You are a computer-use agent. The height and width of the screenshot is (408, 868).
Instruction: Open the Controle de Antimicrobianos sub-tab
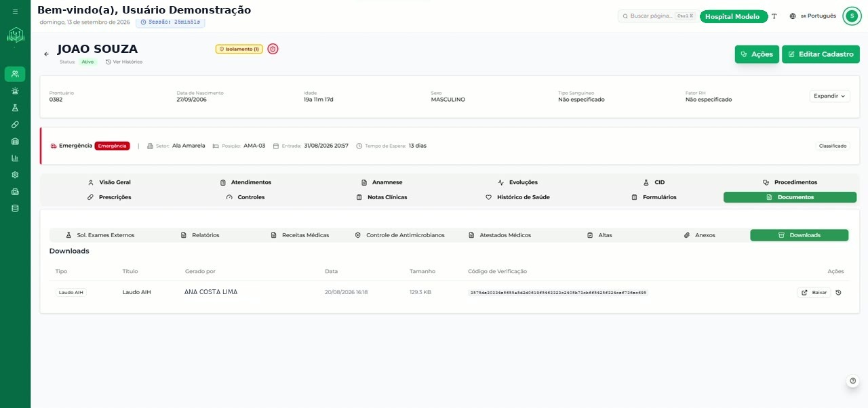[400, 235]
